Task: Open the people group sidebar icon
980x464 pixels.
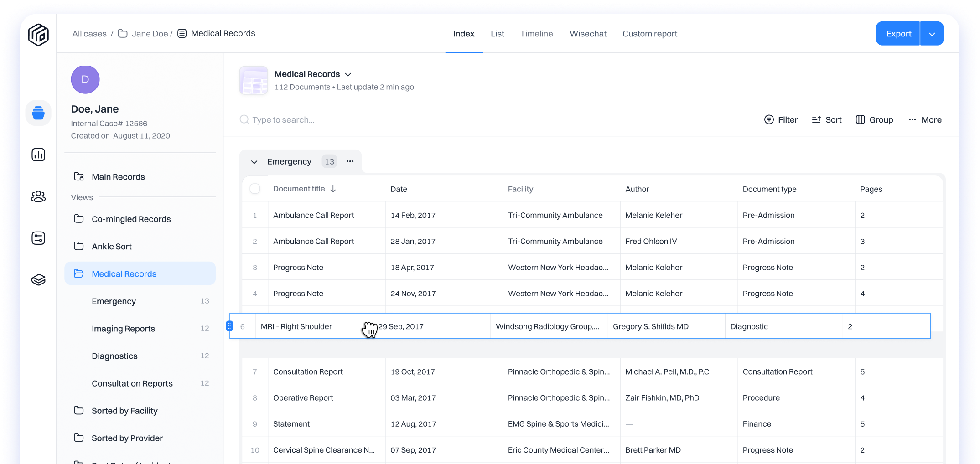Action: tap(38, 196)
